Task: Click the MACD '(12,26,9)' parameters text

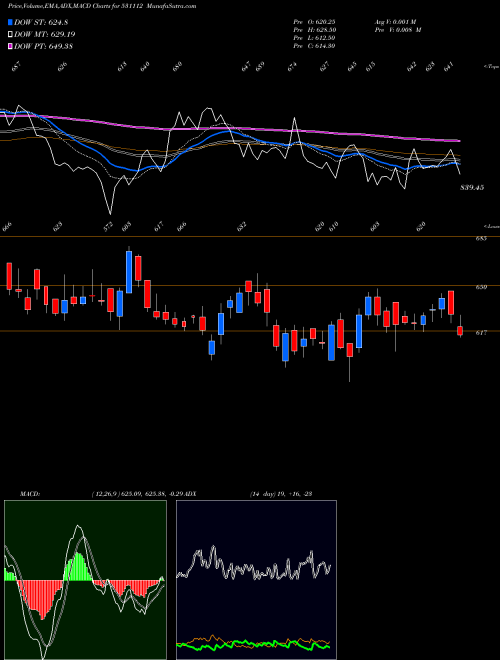Action: (105, 494)
